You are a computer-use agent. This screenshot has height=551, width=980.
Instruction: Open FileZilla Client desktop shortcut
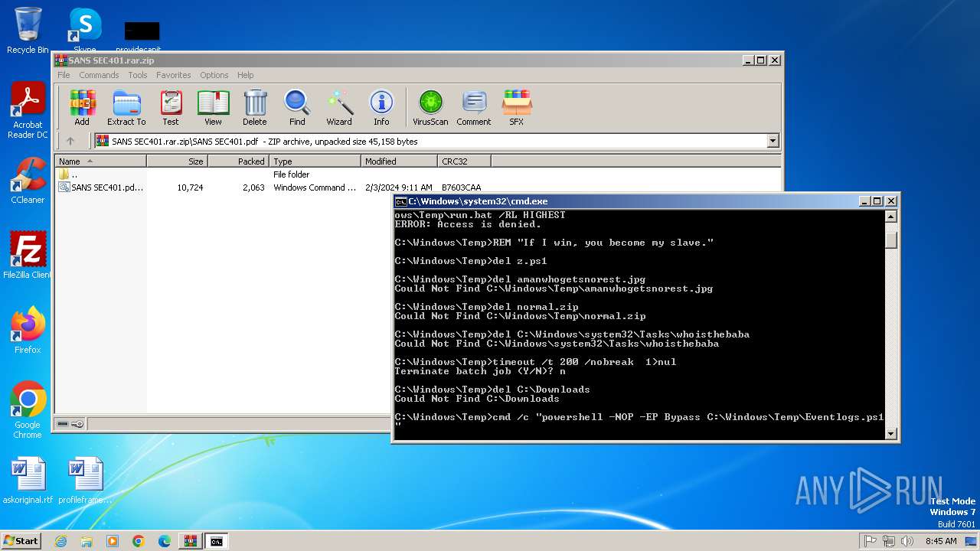(28, 256)
